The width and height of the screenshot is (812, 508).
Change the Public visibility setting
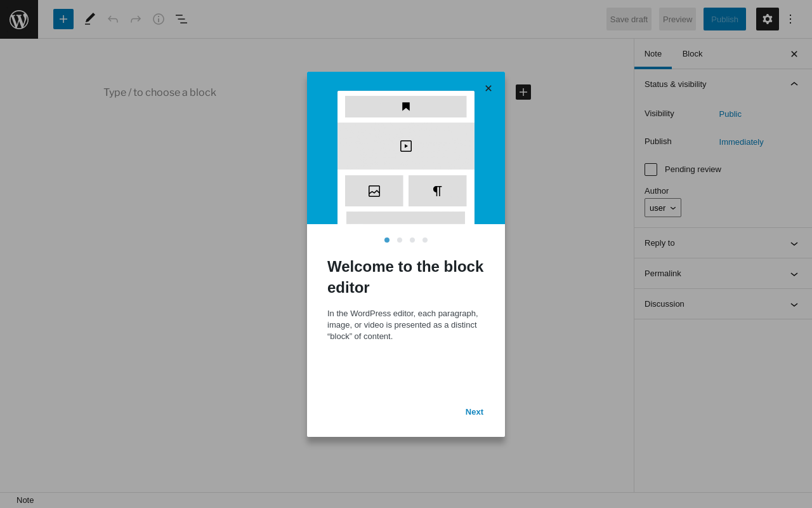click(730, 114)
